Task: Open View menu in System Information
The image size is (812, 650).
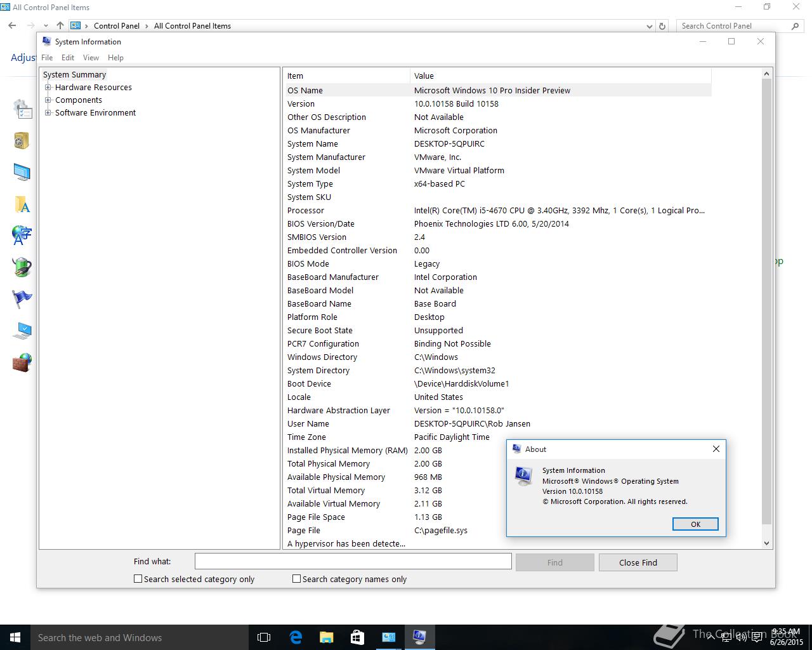Action: (x=91, y=58)
